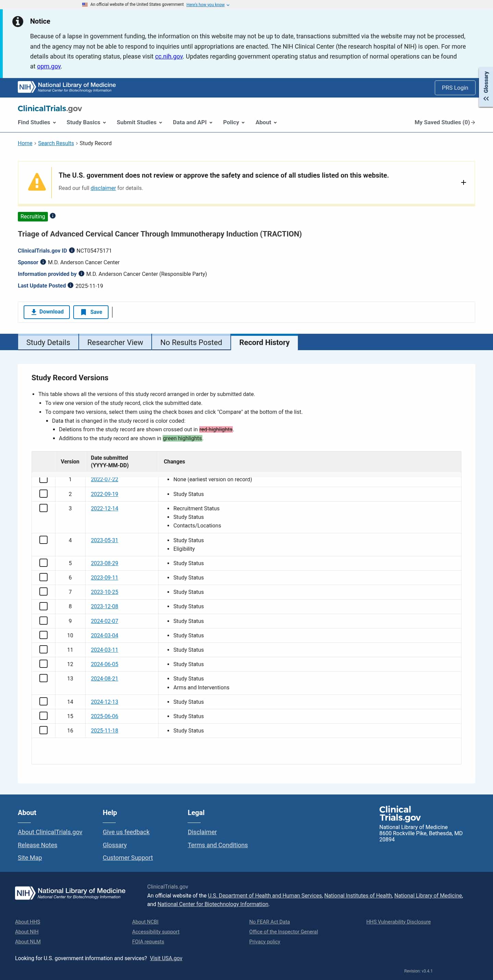View the 2022-12-14 version
Viewport: 493px width, 980px height.
105,508
